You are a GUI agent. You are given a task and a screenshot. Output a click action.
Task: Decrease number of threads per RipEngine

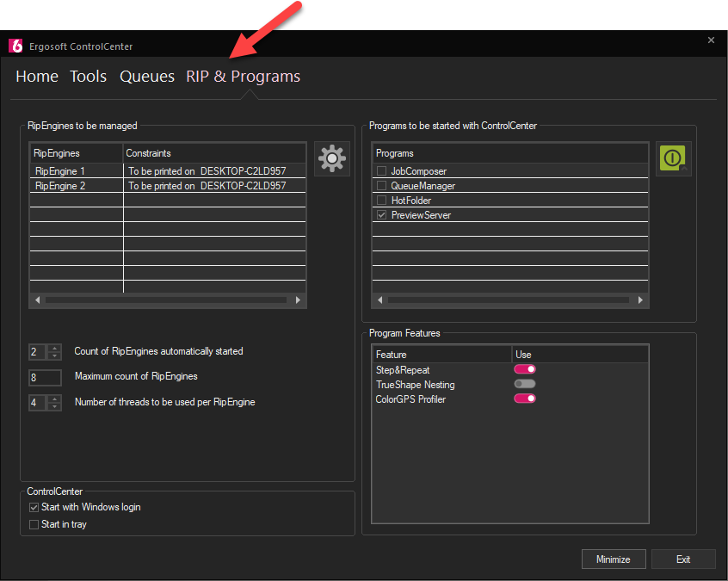(x=55, y=406)
